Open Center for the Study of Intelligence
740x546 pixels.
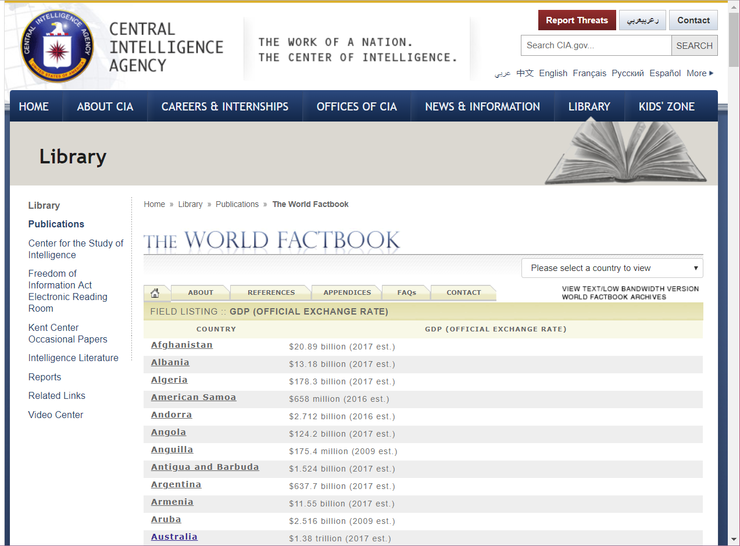[76, 249]
